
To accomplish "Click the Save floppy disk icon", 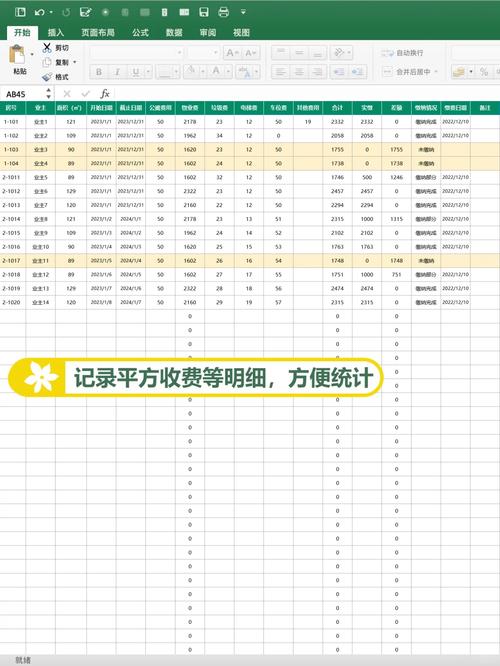I will coord(204,12).
